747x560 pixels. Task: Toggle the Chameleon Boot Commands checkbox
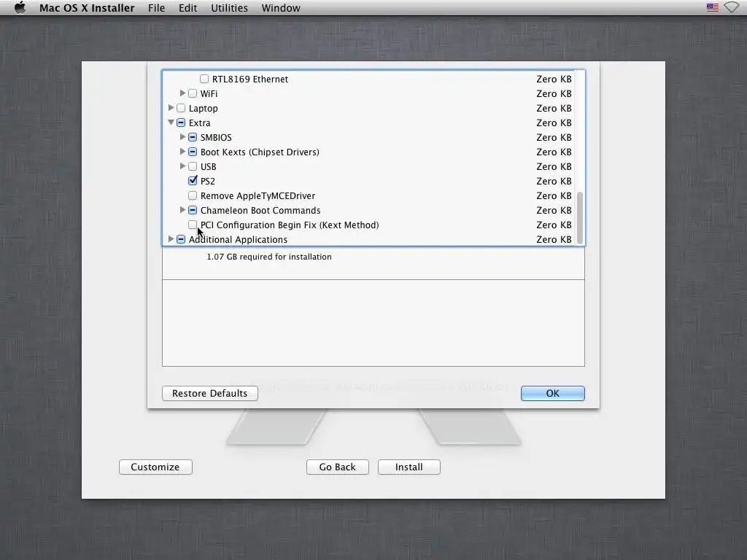[x=193, y=210]
